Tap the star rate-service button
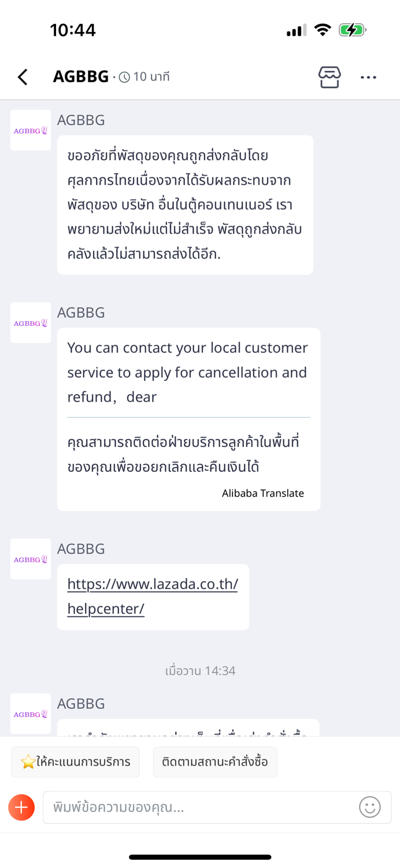Viewport: 400px width, 868px height. tap(76, 762)
